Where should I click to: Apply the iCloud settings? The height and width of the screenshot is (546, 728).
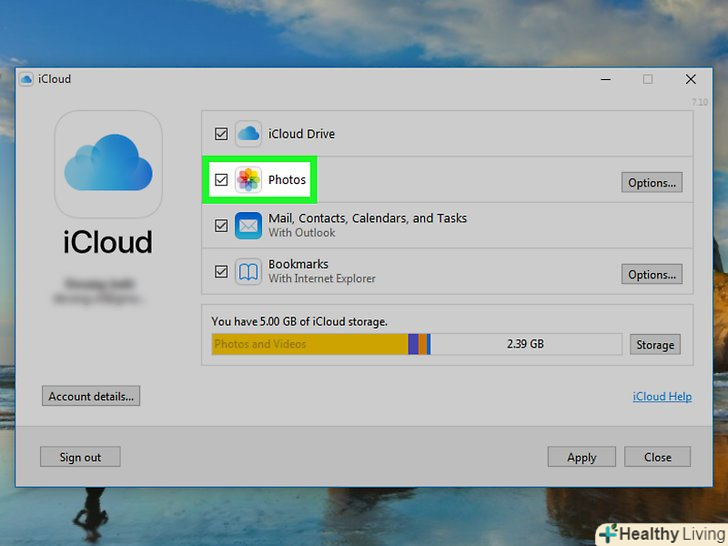582,457
